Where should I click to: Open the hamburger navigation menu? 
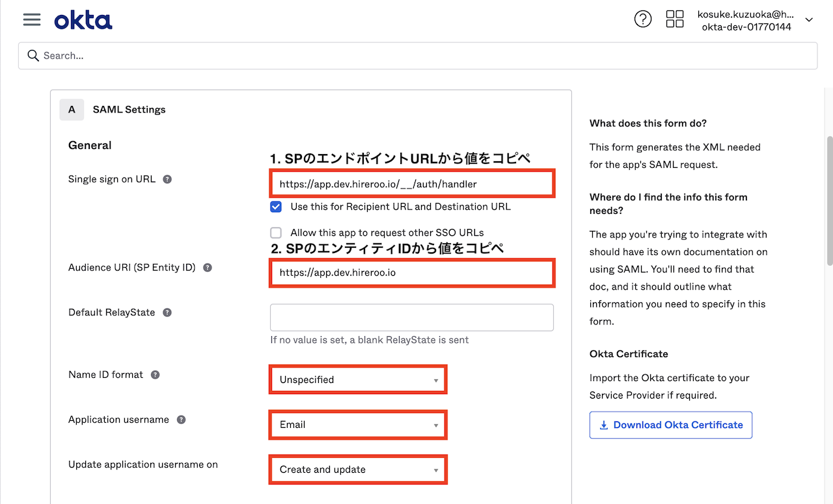tap(32, 20)
